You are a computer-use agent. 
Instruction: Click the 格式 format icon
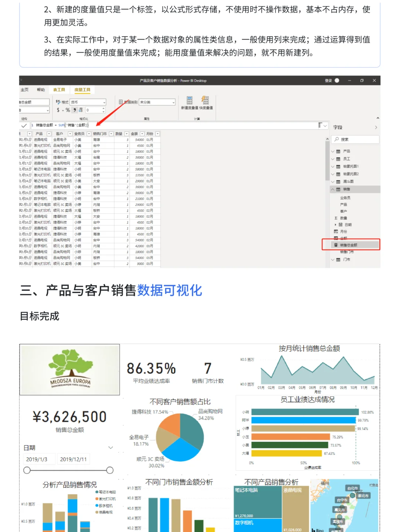click(x=58, y=102)
